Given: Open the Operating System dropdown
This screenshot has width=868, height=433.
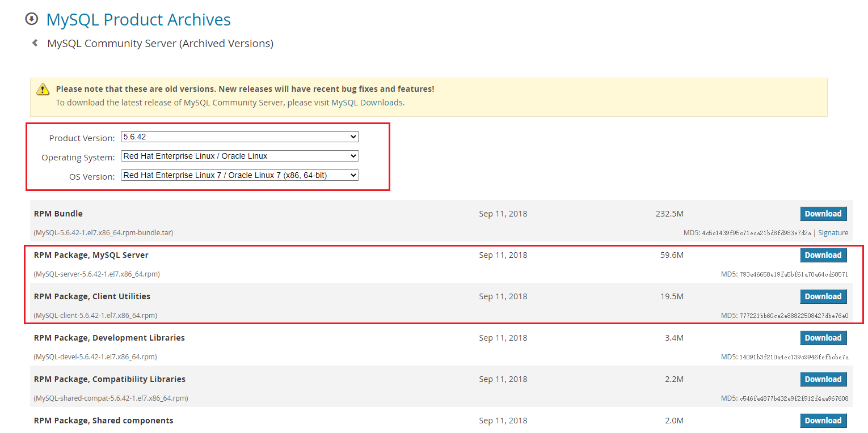Looking at the screenshot, I should click(x=240, y=156).
